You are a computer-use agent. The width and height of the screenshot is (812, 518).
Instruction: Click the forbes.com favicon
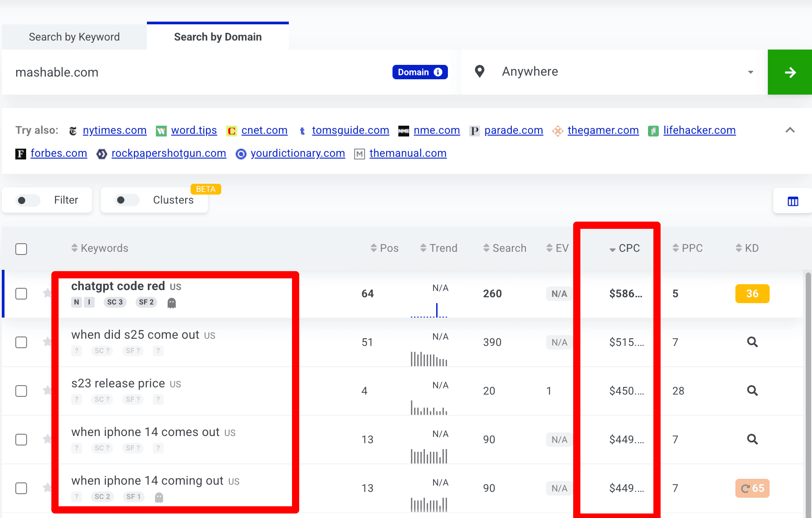21,154
